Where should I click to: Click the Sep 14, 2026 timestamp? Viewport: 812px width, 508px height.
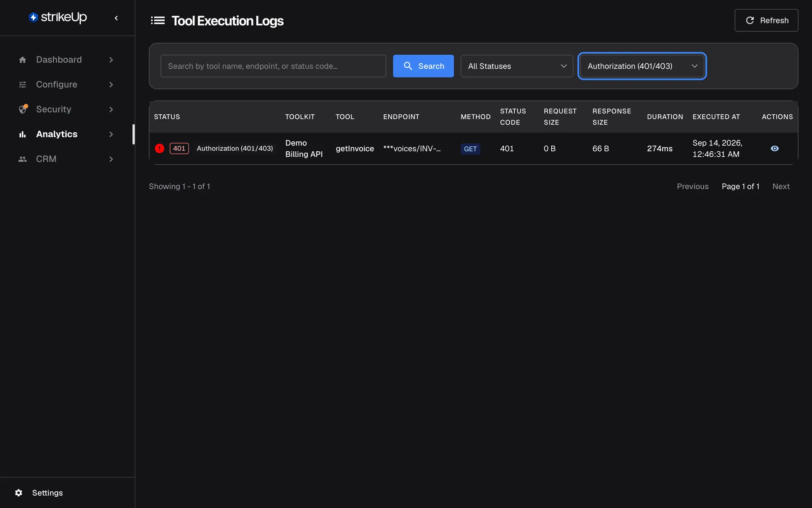[717, 149]
